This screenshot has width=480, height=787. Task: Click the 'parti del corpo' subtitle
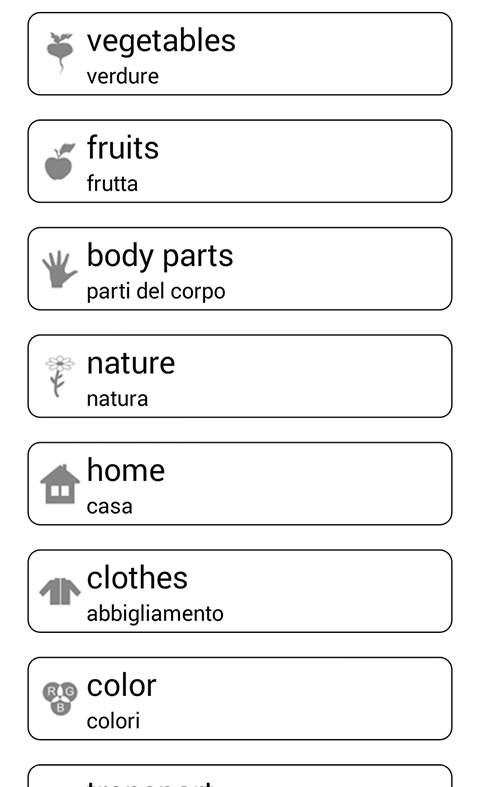156,292
